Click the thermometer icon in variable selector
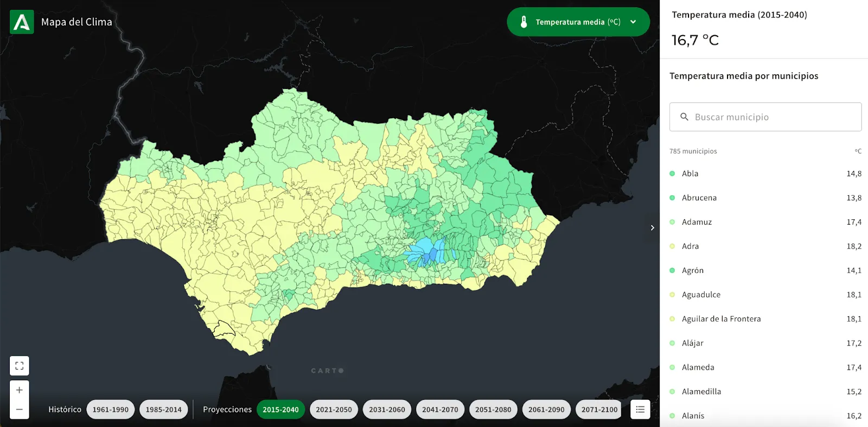 click(x=524, y=22)
